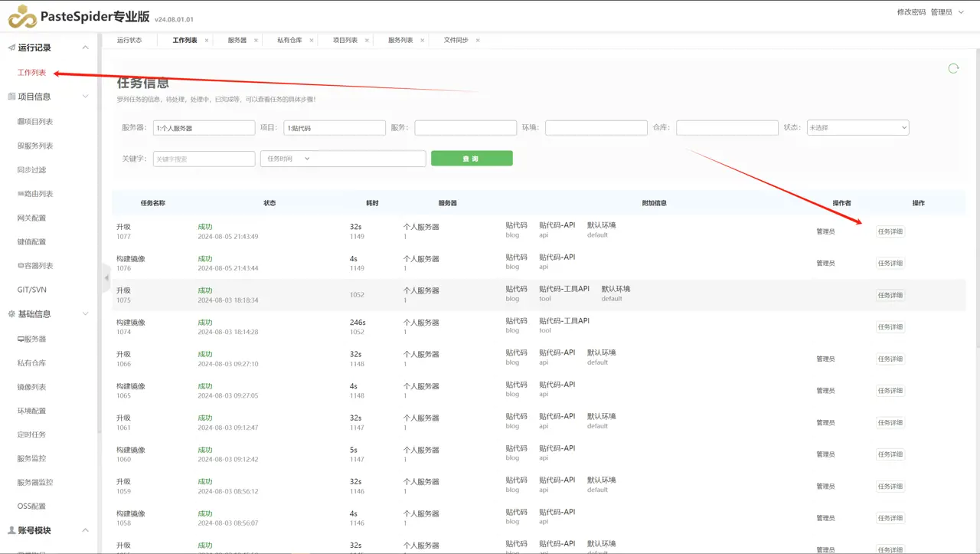Open 任务详细 for task 1076
The width and height of the screenshot is (980, 554).
tap(890, 264)
